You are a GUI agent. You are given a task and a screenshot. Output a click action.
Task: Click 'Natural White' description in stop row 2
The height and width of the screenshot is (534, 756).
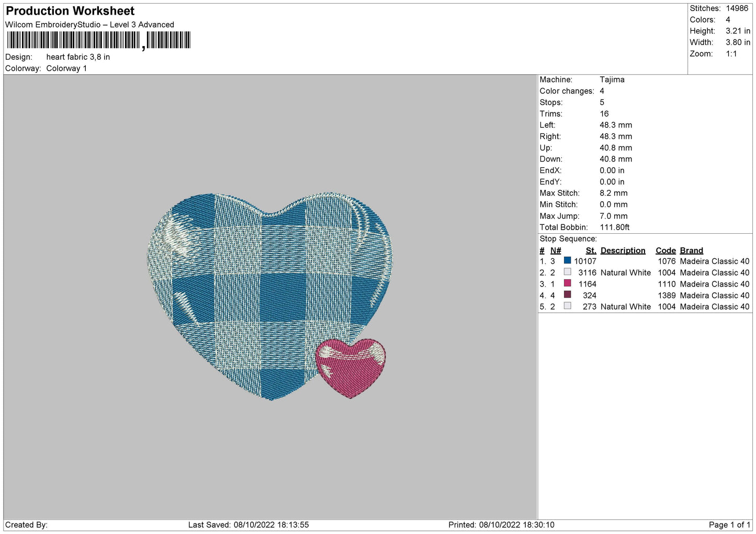626,273
